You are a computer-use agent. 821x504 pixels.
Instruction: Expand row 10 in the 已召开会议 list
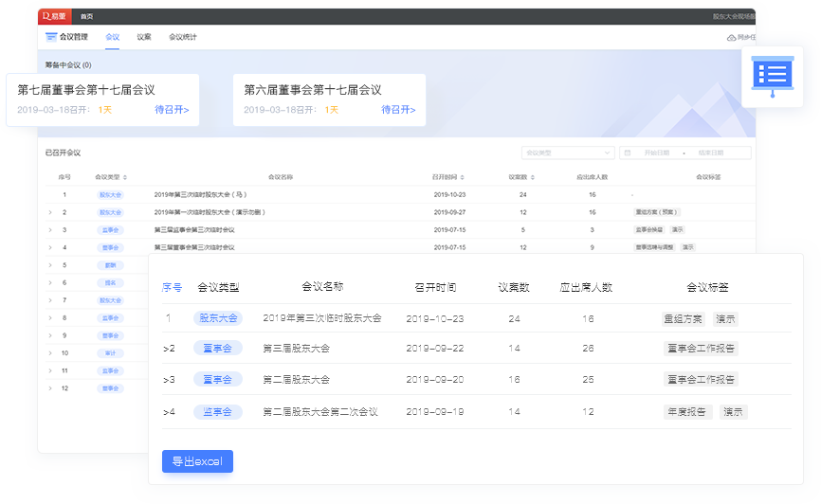[x=50, y=353]
